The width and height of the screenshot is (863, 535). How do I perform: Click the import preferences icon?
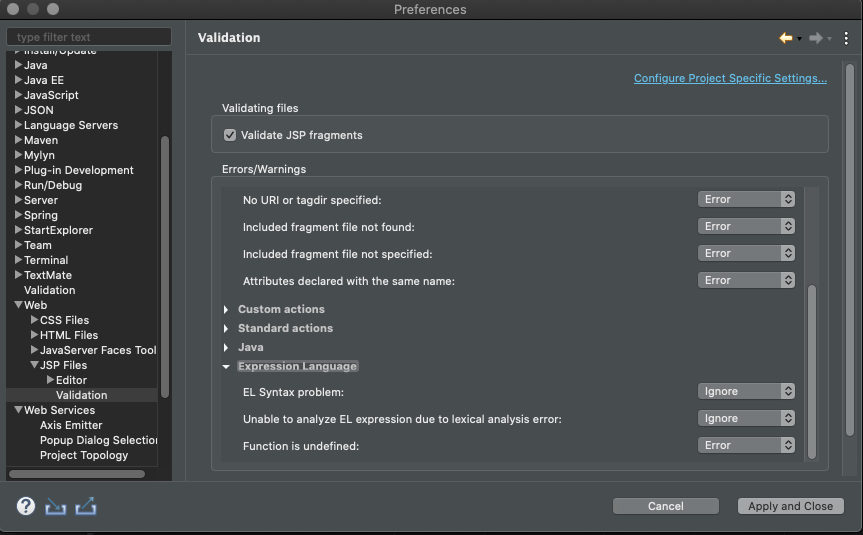[56, 506]
